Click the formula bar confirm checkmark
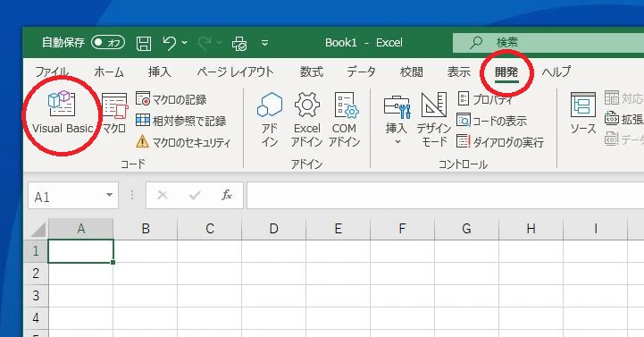Screen dimensions: 644x337 (194, 195)
